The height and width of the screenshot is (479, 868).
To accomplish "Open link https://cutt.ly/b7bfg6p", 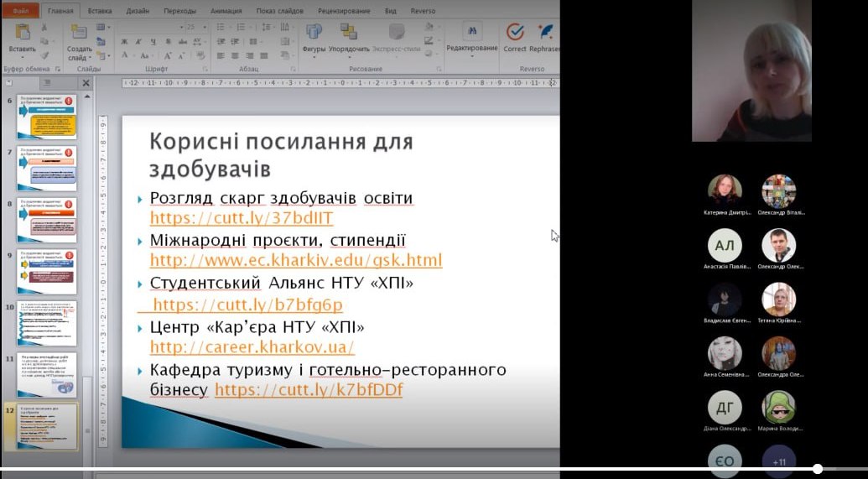I will point(247,305).
